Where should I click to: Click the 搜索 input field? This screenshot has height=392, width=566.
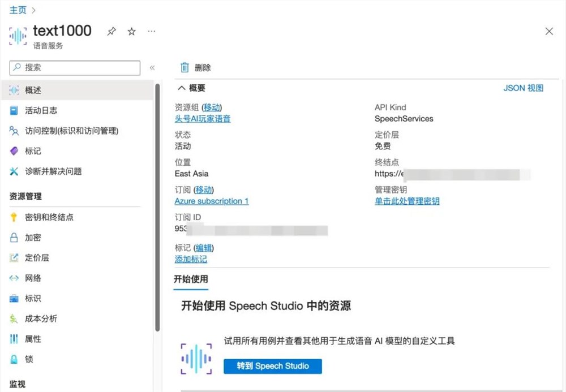tap(74, 67)
